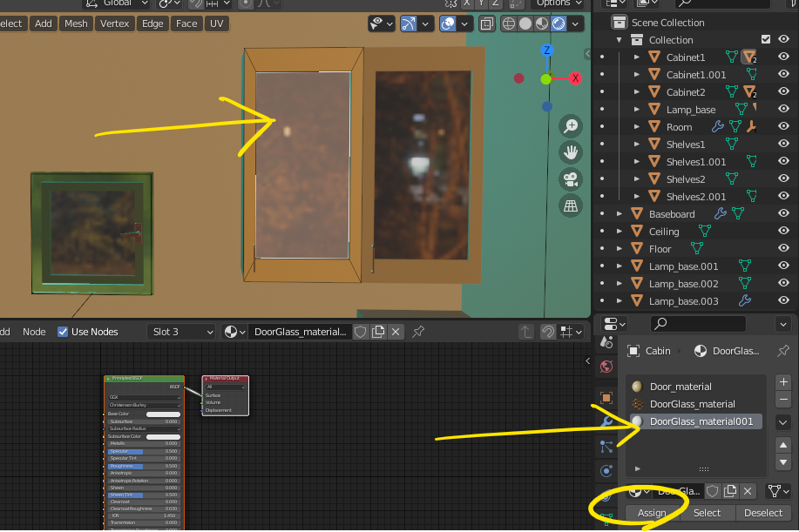Expand the Cabinet1 tree item
The image size is (799, 532).
click(x=636, y=57)
